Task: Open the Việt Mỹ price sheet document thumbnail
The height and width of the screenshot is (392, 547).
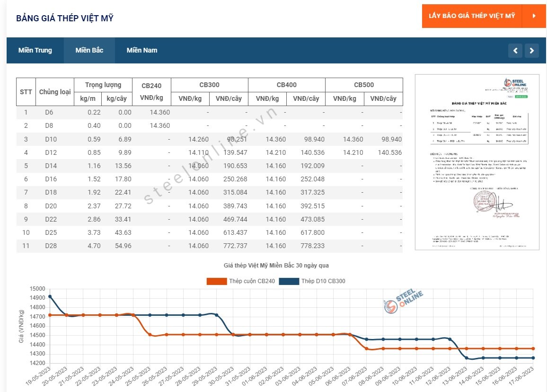Action: (477, 162)
